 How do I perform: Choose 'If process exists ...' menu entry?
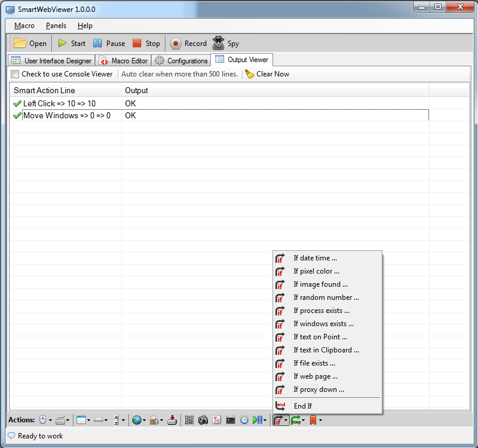click(x=327, y=311)
